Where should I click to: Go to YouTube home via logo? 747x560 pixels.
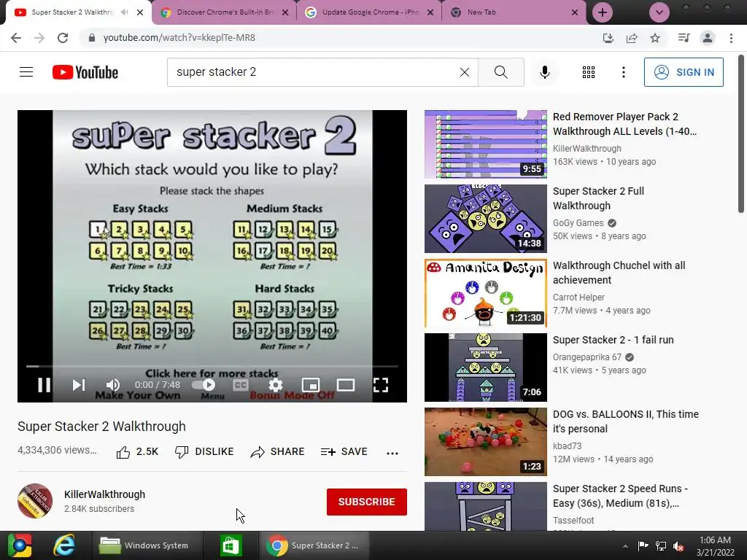pos(85,72)
